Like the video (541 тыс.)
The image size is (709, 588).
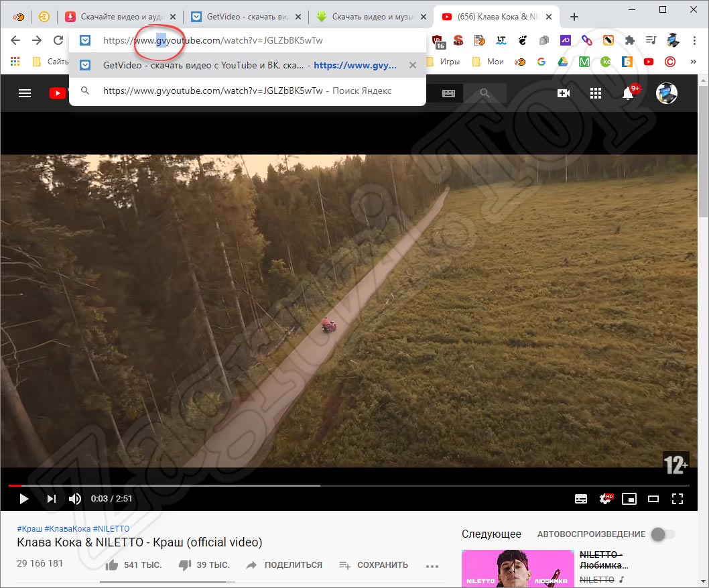pos(133,565)
